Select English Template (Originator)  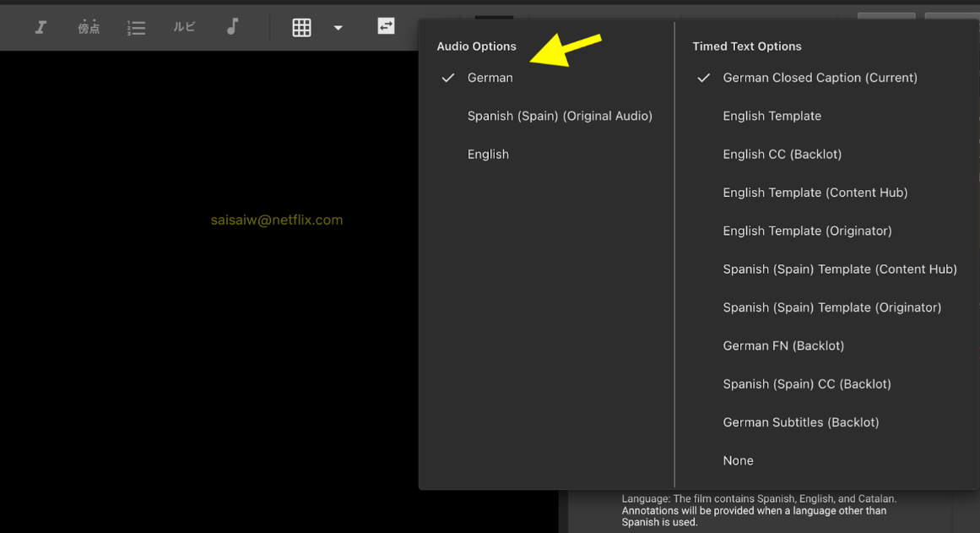pyautogui.click(x=807, y=231)
